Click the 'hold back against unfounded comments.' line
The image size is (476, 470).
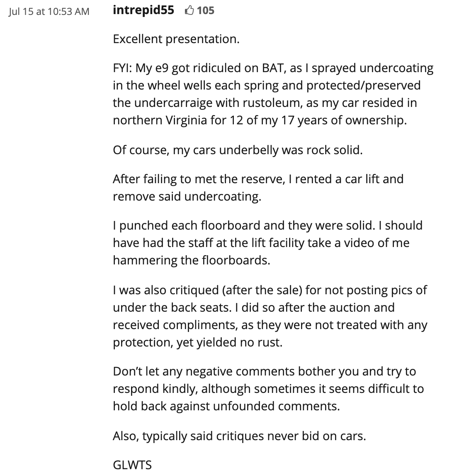click(x=226, y=406)
